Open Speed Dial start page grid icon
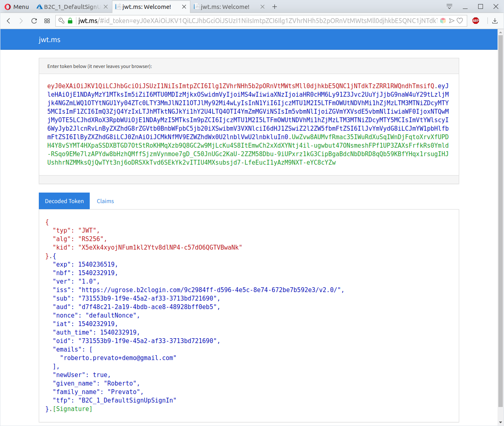 (47, 21)
